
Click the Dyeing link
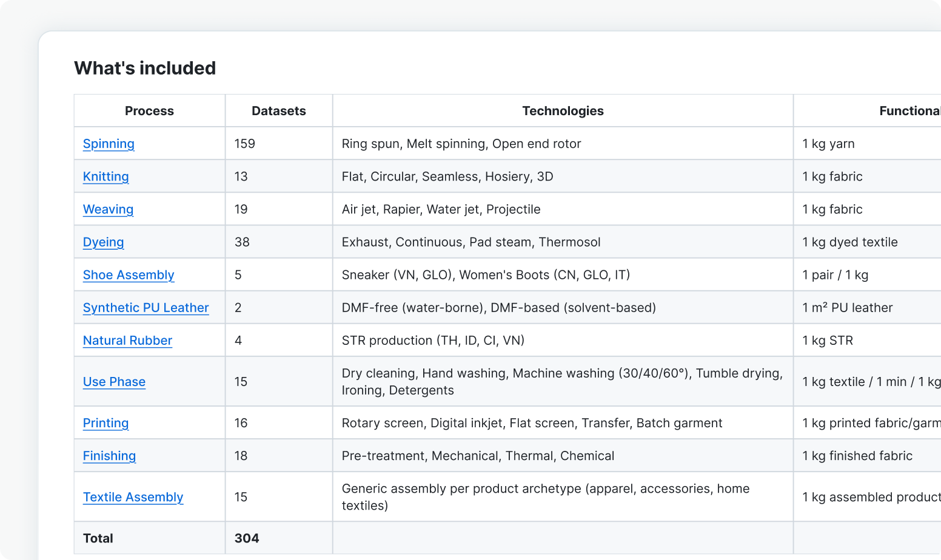[x=104, y=242]
